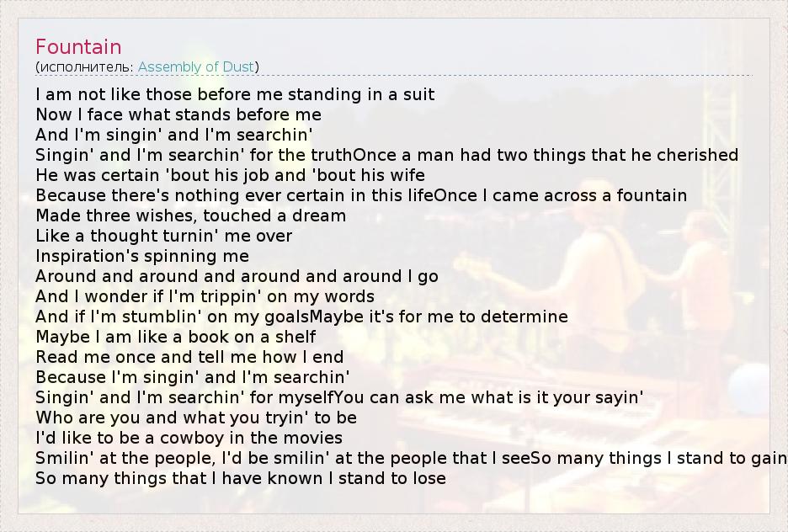This screenshot has width=788, height=532.
Task: Click the word "исполнитель" label
Action: [84, 66]
